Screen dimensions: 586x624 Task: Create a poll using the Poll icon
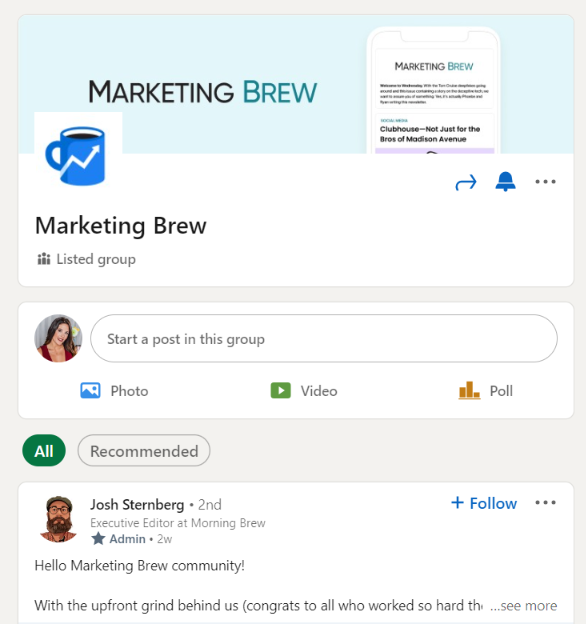[x=469, y=390]
